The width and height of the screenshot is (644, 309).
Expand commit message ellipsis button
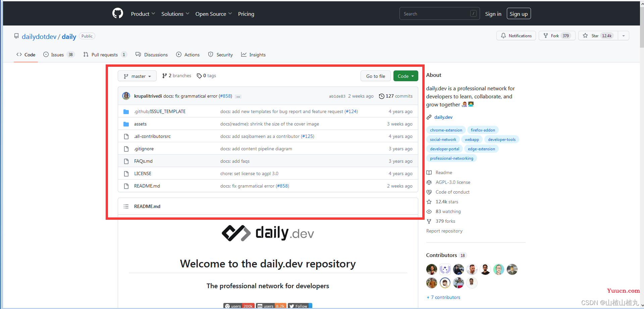click(238, 97)
